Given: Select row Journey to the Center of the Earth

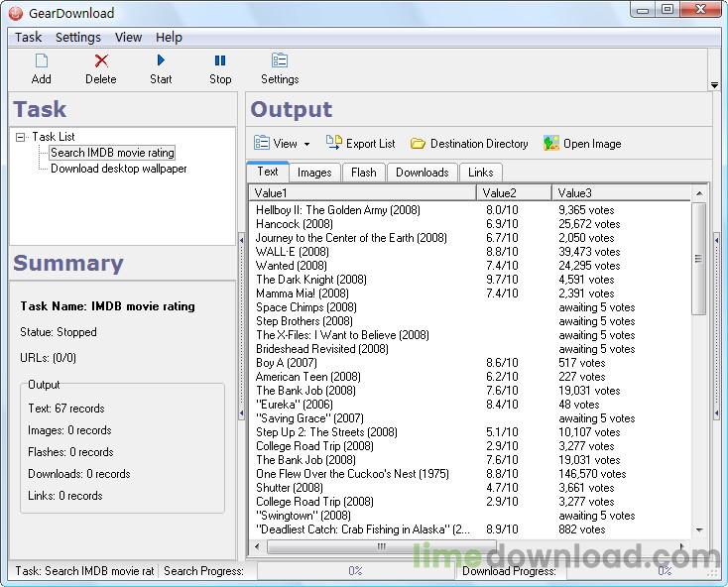Looking at the screenshot, I should [469, 238].
